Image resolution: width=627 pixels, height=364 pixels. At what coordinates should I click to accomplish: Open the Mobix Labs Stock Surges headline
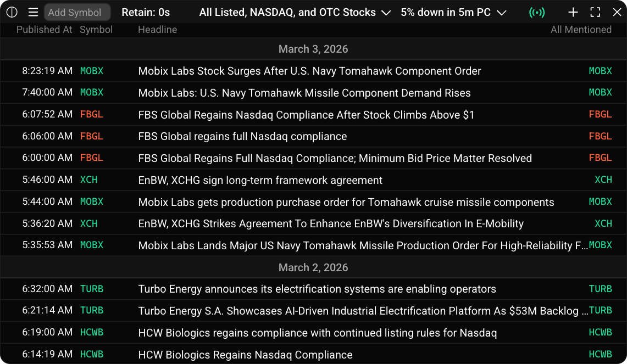point(309,71)
